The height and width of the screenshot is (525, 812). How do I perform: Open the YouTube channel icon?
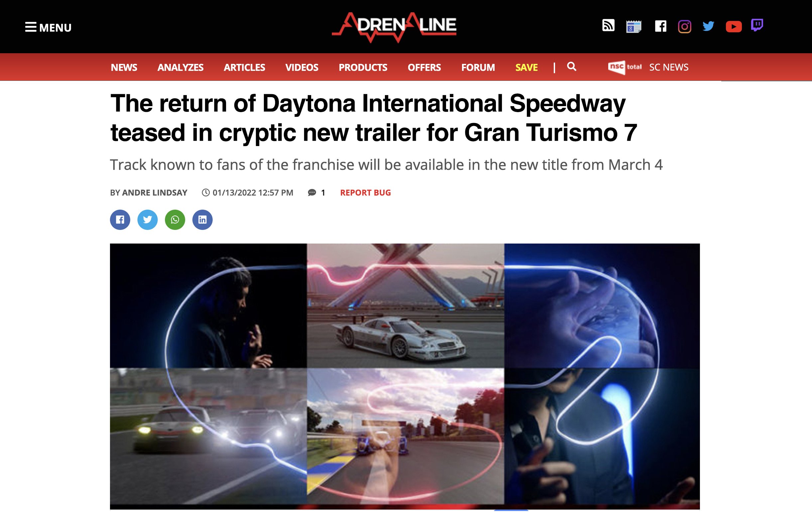(x=734, y=27)
